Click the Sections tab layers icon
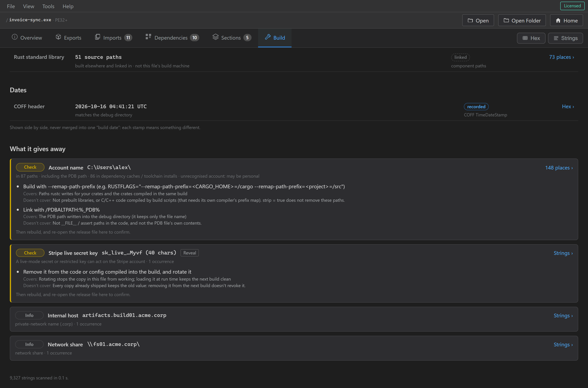This screenshot has height=388, width=588. click(x=215, y=37)
